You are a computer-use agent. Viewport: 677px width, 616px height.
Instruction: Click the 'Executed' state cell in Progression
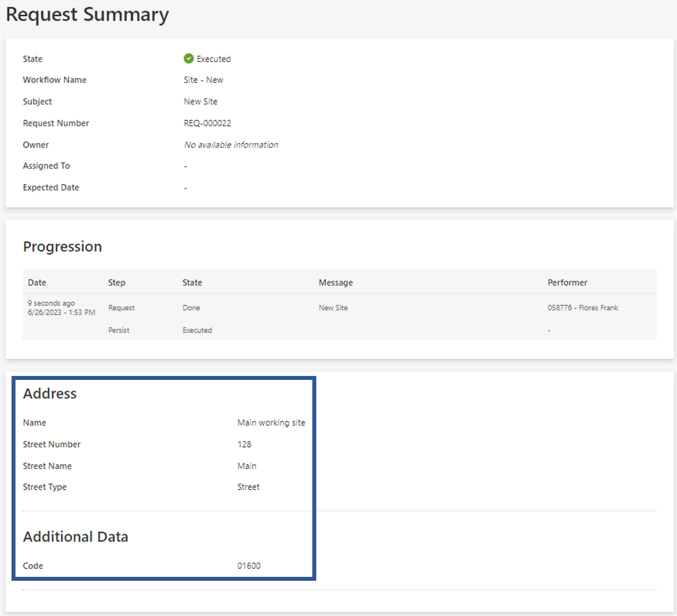(x=197, y=330)
